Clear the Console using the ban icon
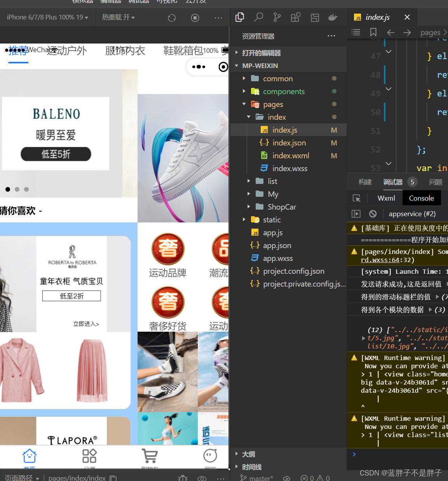The width and height of the screenshot is (448, 481). pos(373,213)
